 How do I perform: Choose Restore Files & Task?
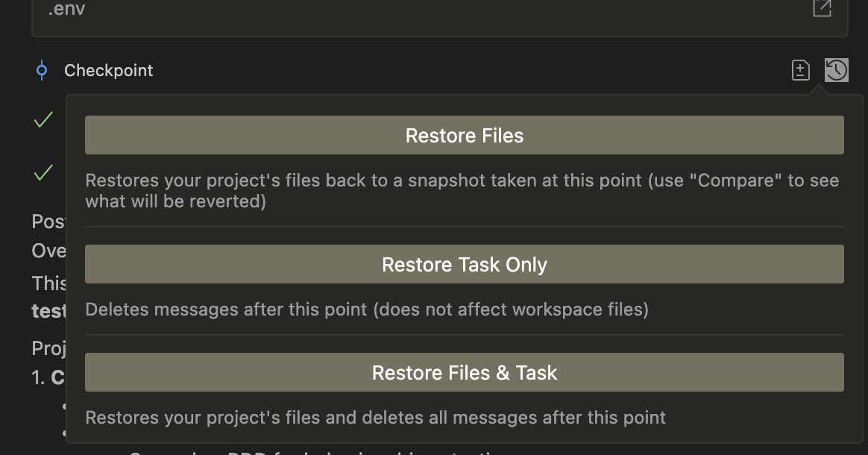tap(464, 372)
